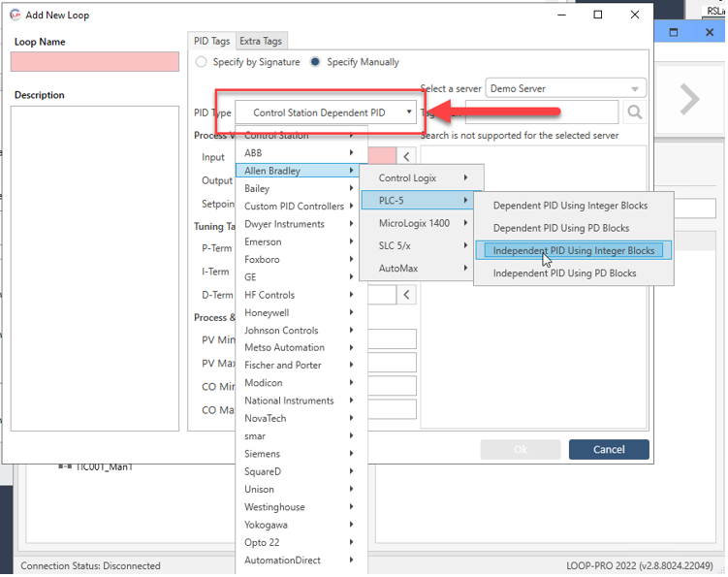The height and width of the screenshot is (577, 728).
Task: Click the Description text area
Action: [95, 269]
